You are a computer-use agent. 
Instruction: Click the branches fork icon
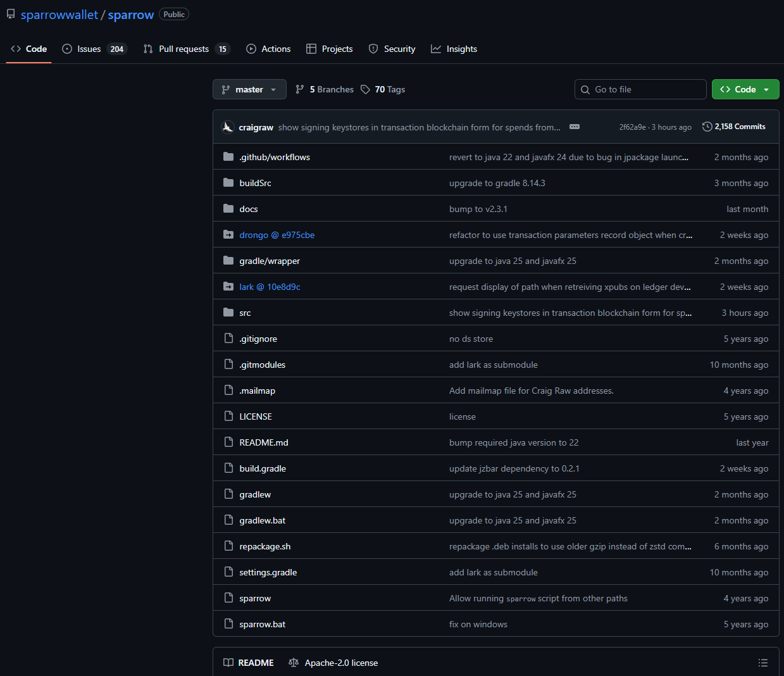click(x=300, y=89)
